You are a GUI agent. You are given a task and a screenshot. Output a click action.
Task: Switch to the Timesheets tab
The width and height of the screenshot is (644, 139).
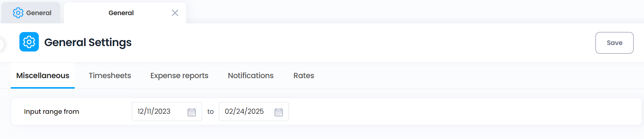(x=110, y=76)
